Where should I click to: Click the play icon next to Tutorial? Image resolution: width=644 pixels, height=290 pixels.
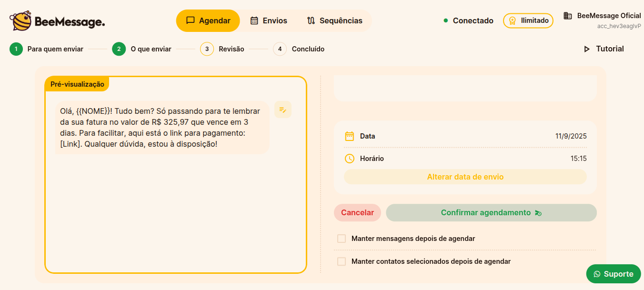[587, 49]
